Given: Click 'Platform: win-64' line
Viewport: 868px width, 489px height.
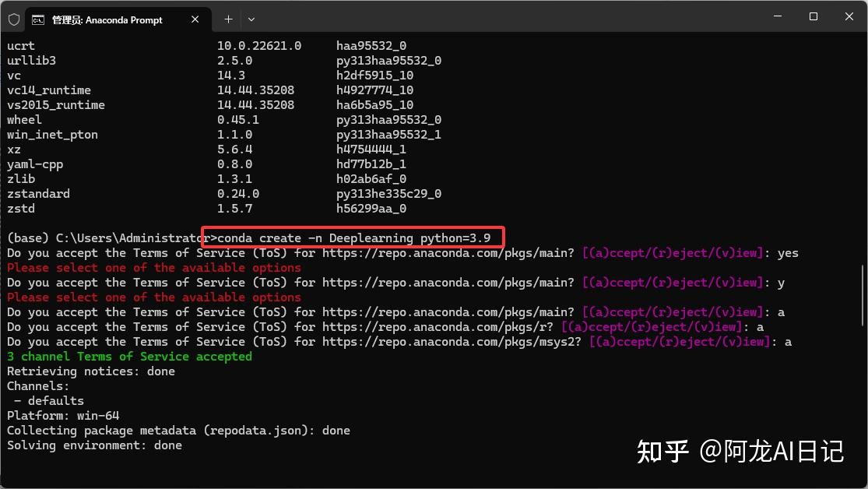Looking at the screenshot, I should 63,416.
